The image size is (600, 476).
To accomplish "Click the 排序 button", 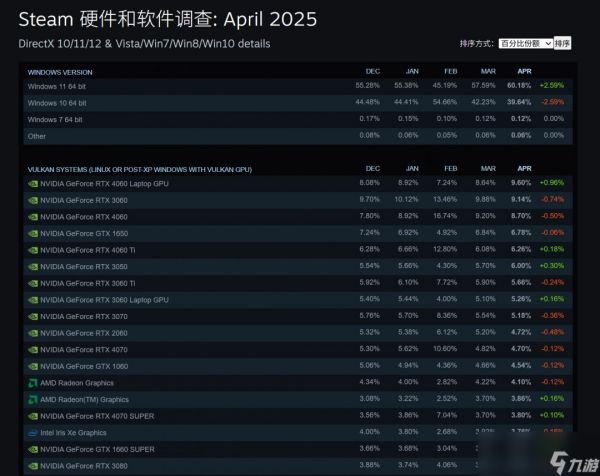I will tap(562, 43).
